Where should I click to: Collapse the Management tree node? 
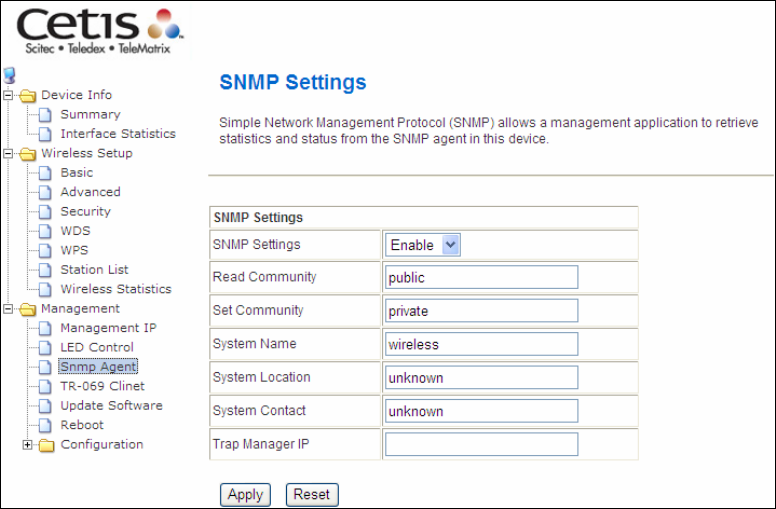pos(8,308)
